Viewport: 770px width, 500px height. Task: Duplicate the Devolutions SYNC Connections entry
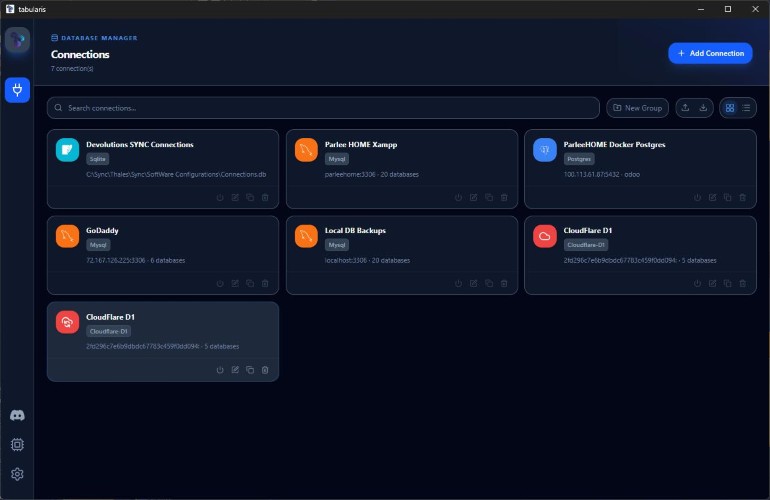tap(250, 197)
